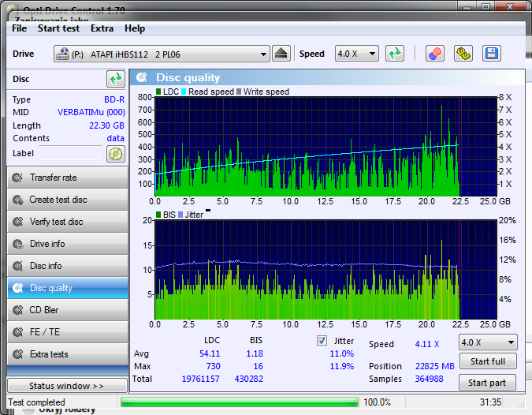The height and width of the screenshot is (415, 532).
Task: Open the Drive selection dropdown
Action: click(x=162, y=54)
